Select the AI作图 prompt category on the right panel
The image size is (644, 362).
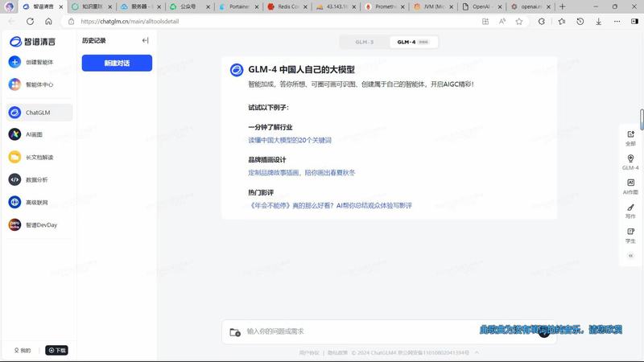[x=630, y=187]
